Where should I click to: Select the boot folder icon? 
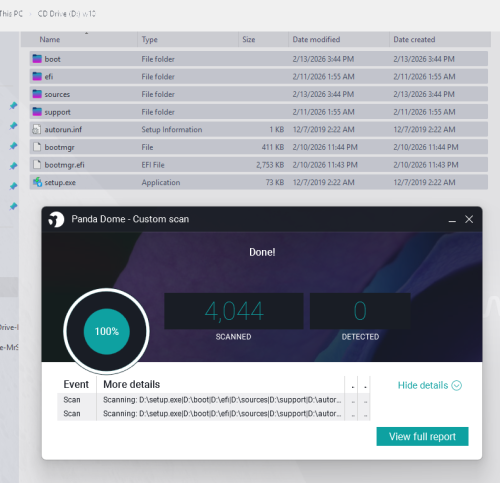[37, 59]
